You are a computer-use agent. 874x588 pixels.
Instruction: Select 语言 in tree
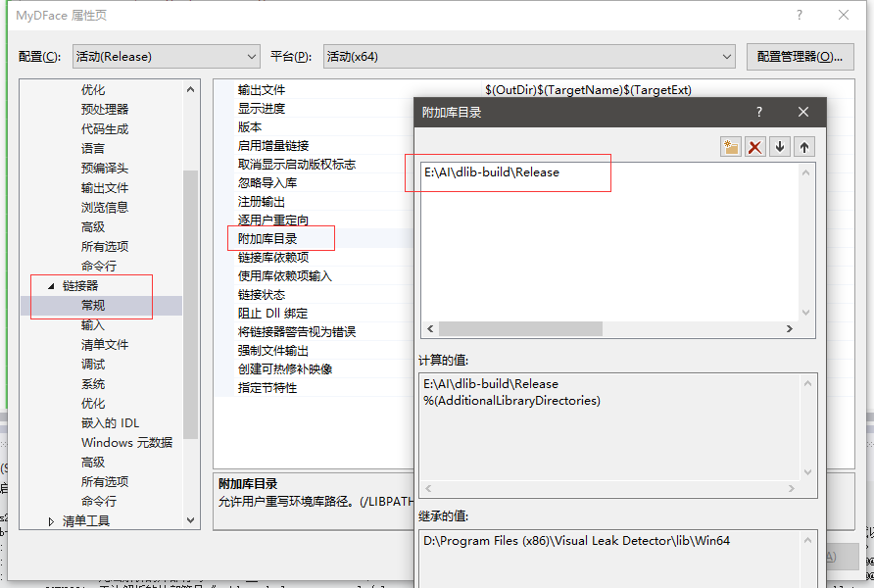(92, 148)
